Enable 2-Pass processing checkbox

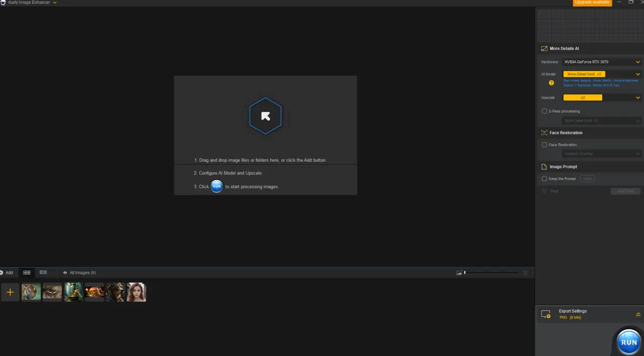[544, 111]
